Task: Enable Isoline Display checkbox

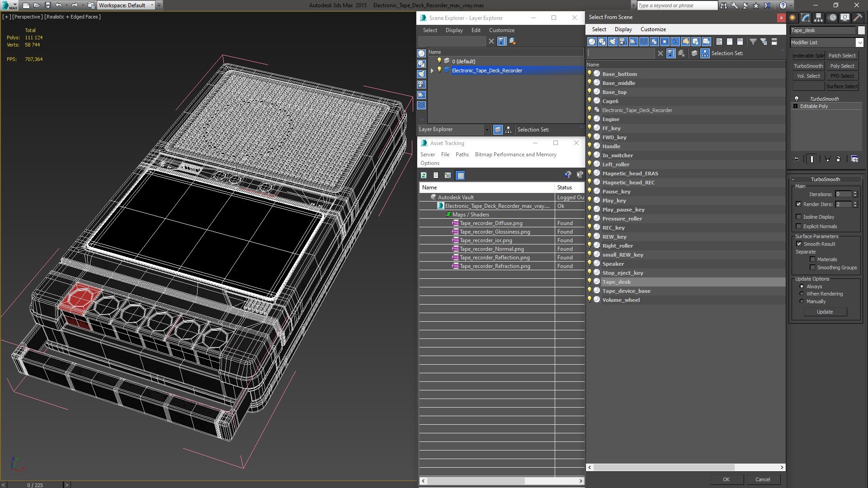Action: point(798,217)
